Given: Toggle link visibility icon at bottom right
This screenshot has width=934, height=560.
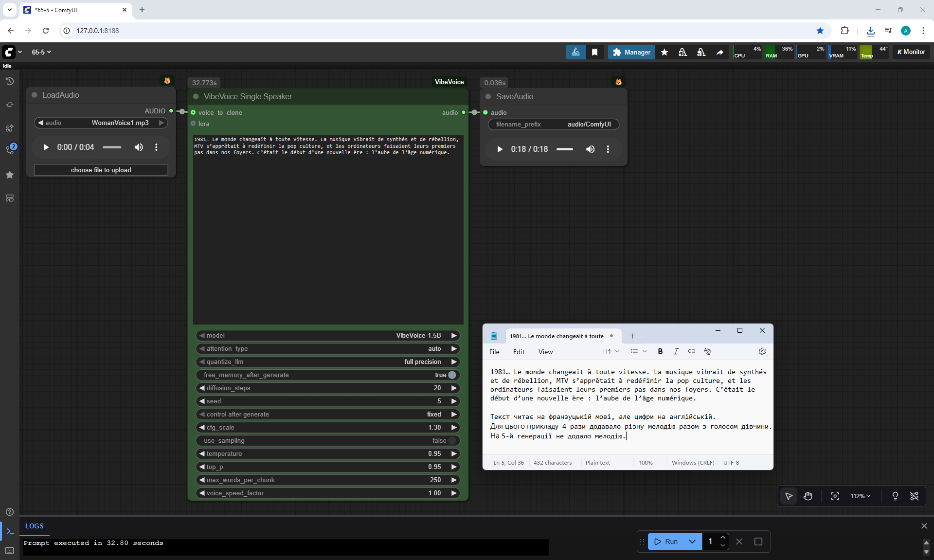Looking at the screenshot, I should [x=914, y=496].
